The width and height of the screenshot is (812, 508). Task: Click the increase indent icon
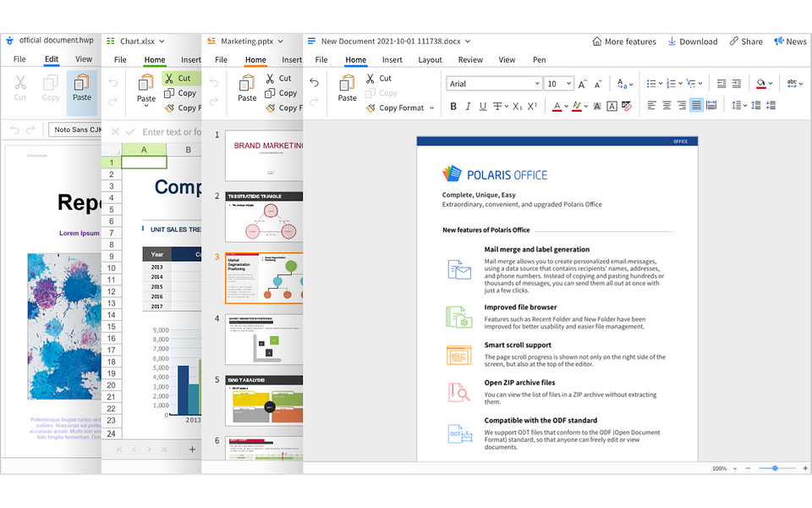pyautogui.click(x=735, y=83)
